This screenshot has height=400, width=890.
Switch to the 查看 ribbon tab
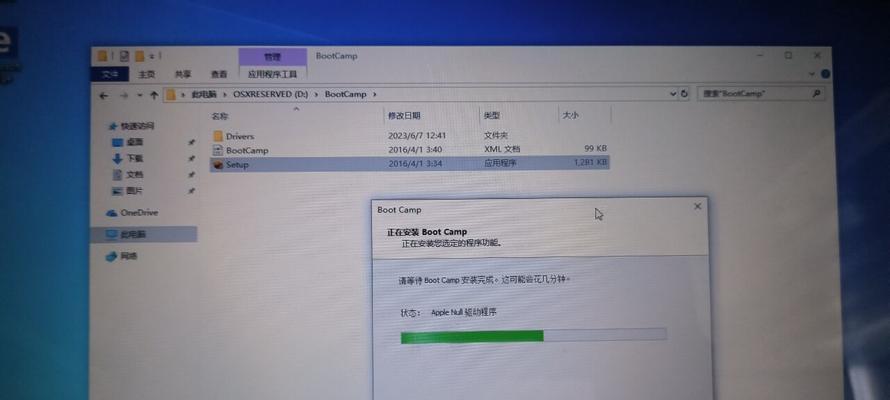[219, 74]
